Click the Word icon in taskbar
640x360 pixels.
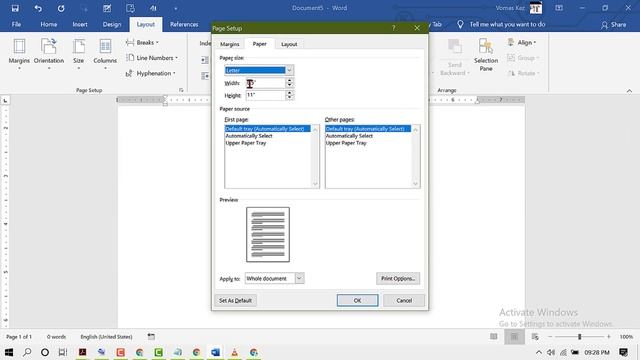click(216, 352)
